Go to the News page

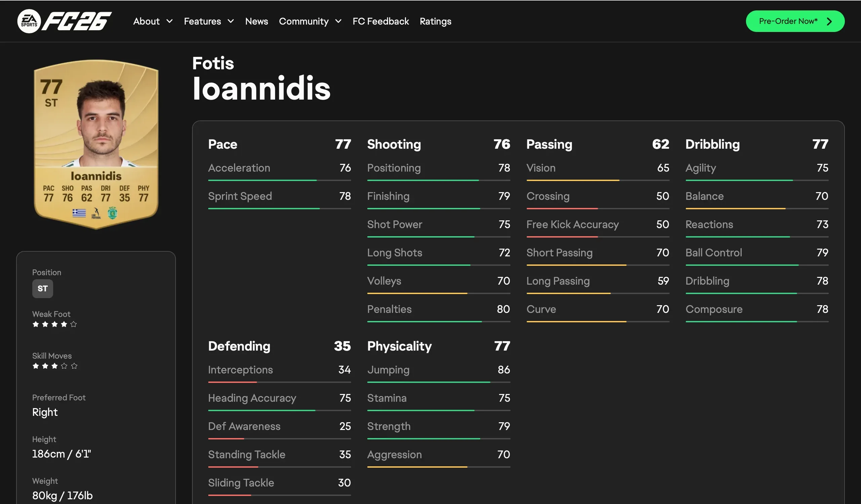tap(256, 21)
